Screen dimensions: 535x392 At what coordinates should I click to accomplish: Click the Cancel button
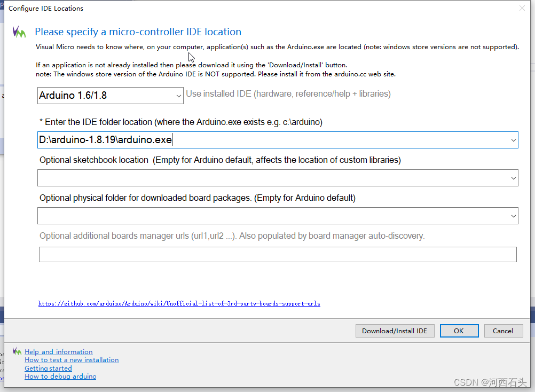[x=503, y=331]
